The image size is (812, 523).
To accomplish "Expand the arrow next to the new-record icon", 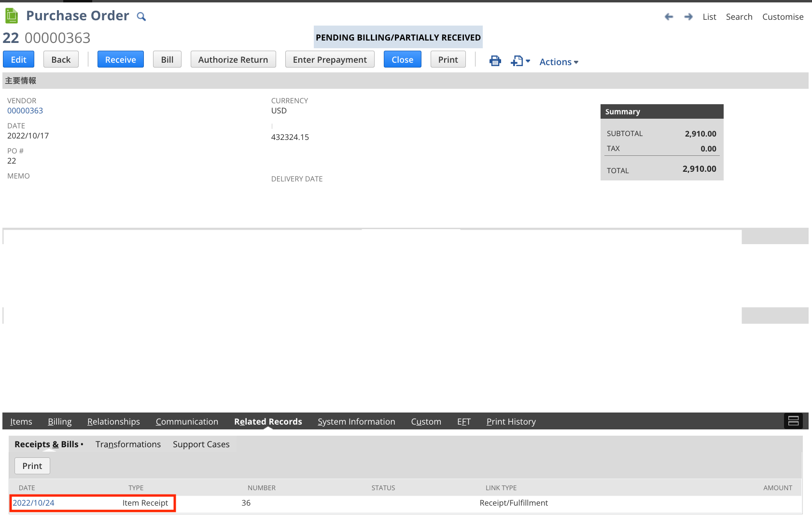I will 528,62.
